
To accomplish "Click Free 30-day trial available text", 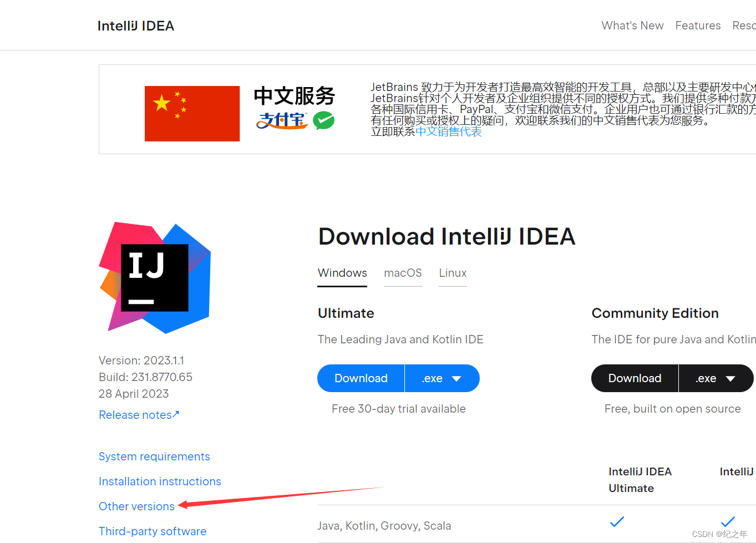I will tap(399, 409).
